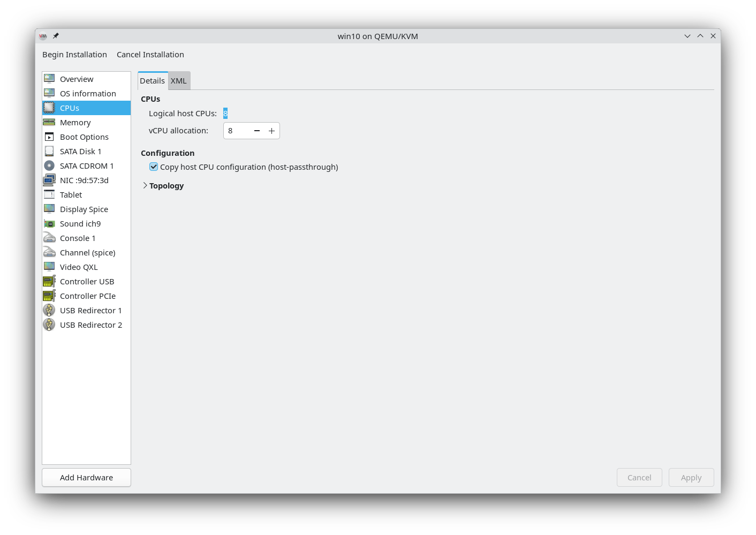Select the SATA Disk 1 drive icon
The height and width of the screenshot is (535, 756).
point(49,152)
